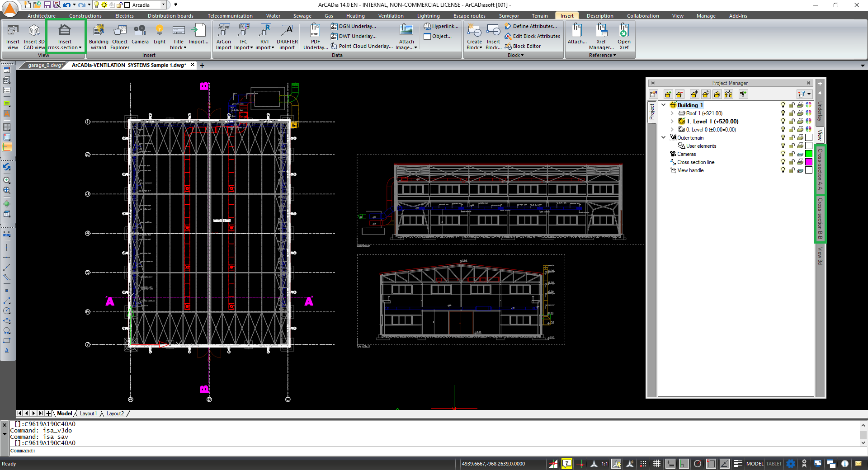Click the envelope notification icon
Viewport: 868px width, 470px height.
(x=859, y=464)
